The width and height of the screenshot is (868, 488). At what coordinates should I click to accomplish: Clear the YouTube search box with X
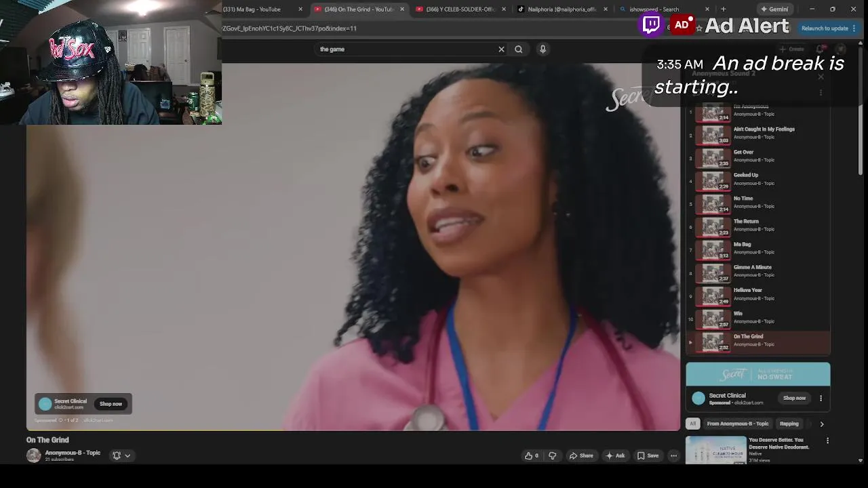coord(501,49)
